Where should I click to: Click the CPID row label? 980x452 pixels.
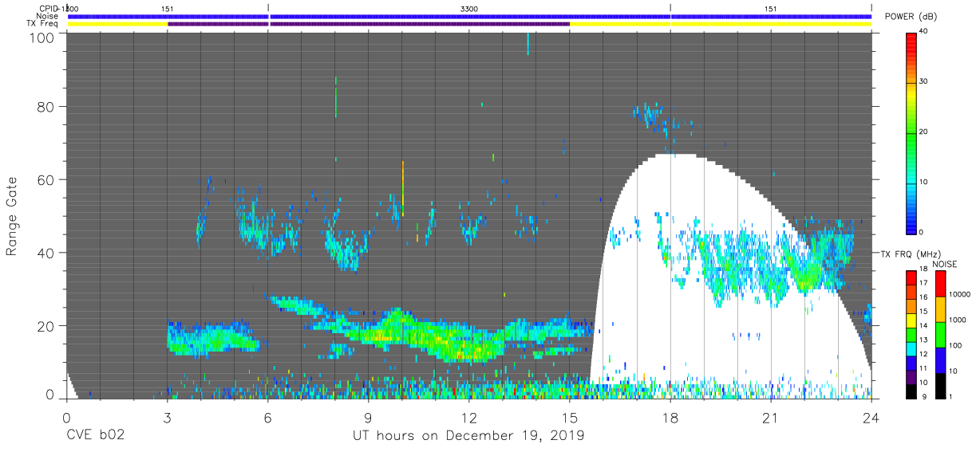pos(49,9)
